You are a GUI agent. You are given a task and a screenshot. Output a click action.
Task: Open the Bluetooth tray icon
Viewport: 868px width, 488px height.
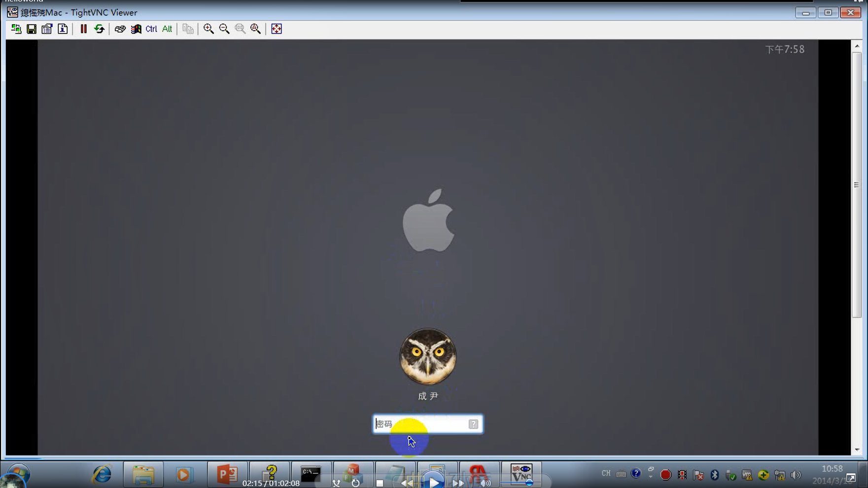[x=715, y=475]
